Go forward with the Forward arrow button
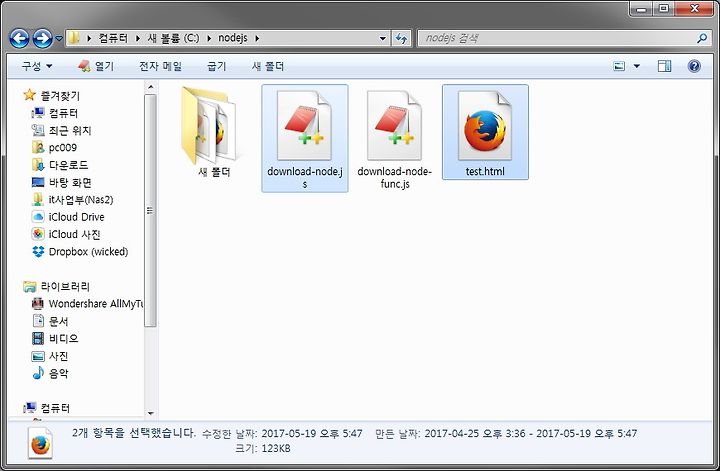Viewport: 720px width, 471px height. tap(42, 39)
